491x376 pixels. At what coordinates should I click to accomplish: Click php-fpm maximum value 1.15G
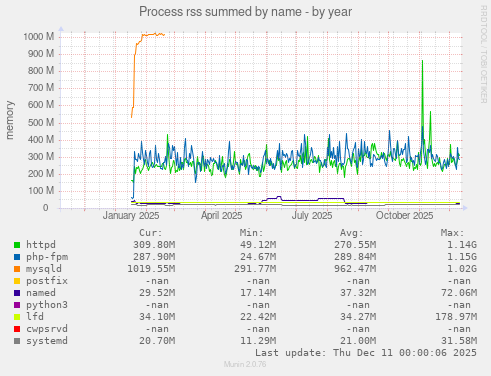click(x=462, y=257)
